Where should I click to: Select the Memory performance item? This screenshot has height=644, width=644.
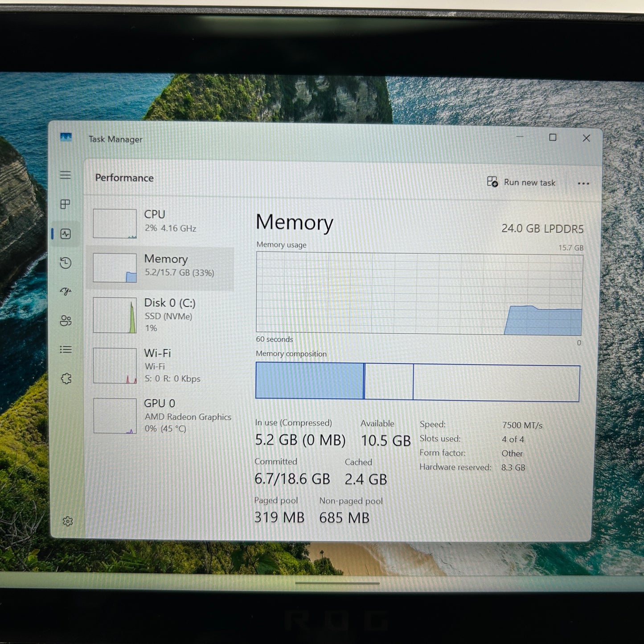160,267
